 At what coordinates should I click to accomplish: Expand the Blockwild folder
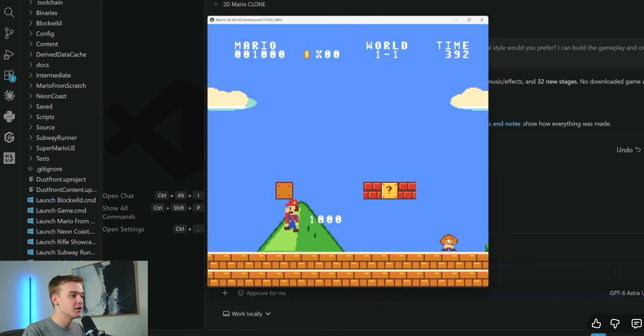pos(31,23)
